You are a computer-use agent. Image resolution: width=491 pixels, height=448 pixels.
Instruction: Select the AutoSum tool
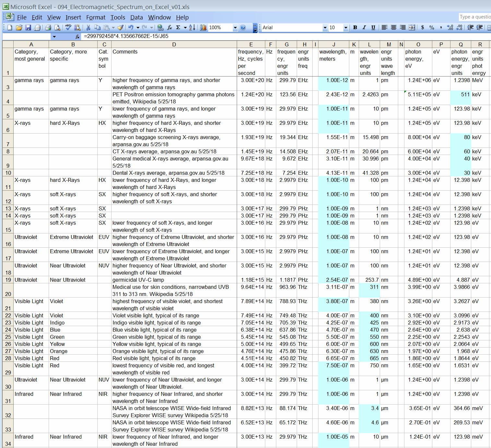coord(178,28)
